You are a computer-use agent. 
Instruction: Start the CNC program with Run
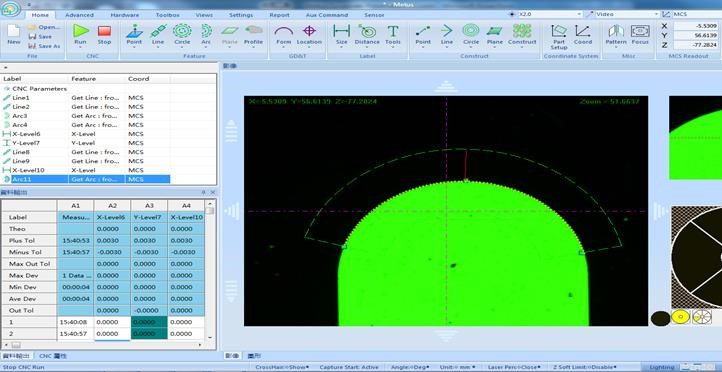[81, 35]
